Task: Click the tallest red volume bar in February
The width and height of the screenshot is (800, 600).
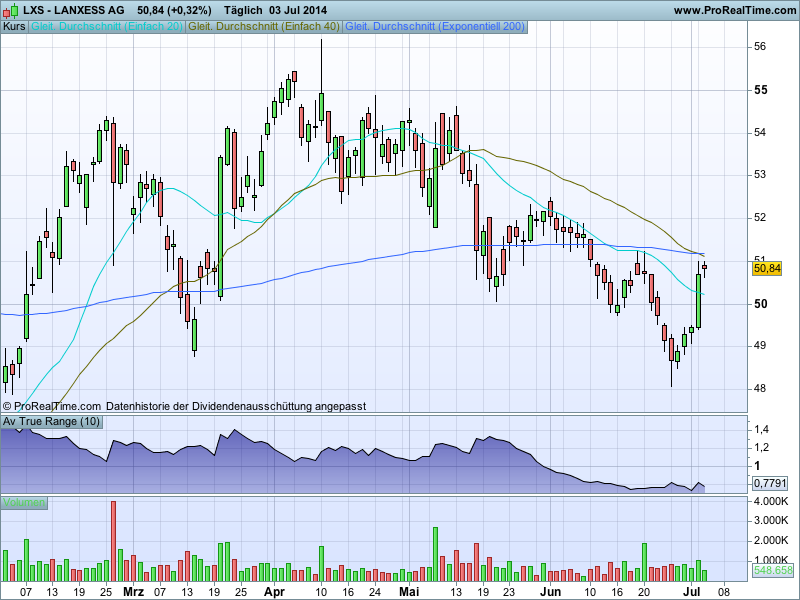Action: (x=113, y=541)
